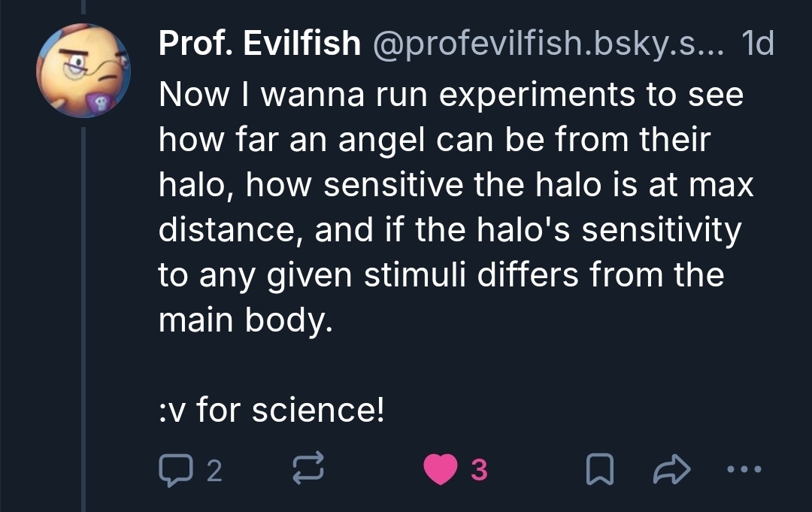Click the 1d timestamp
The height and width of the screenshot is (512, 812).
click(757, 45)
